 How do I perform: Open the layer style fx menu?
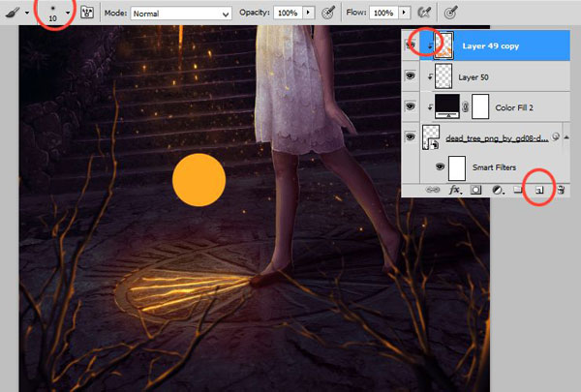pyautogui.click(x=455, y=190)
